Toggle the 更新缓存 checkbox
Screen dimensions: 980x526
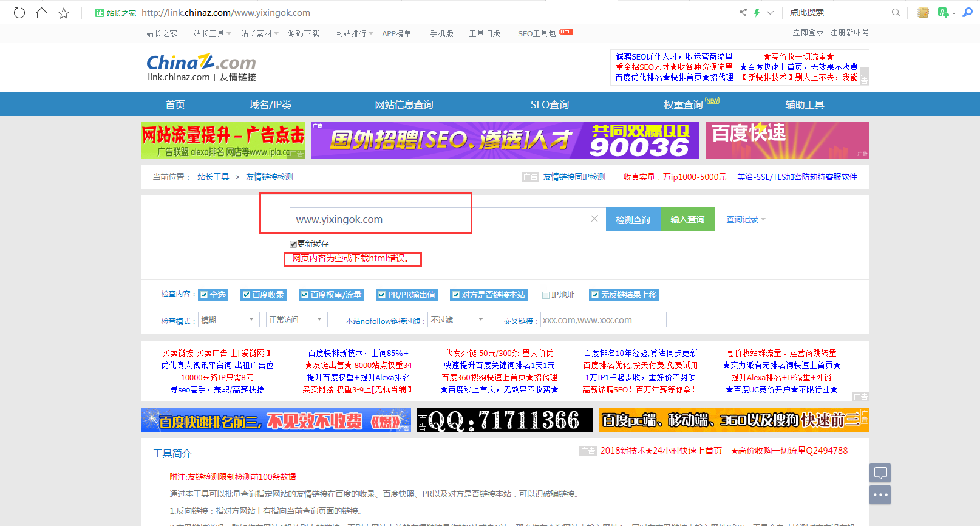click(x=293, y=244)
